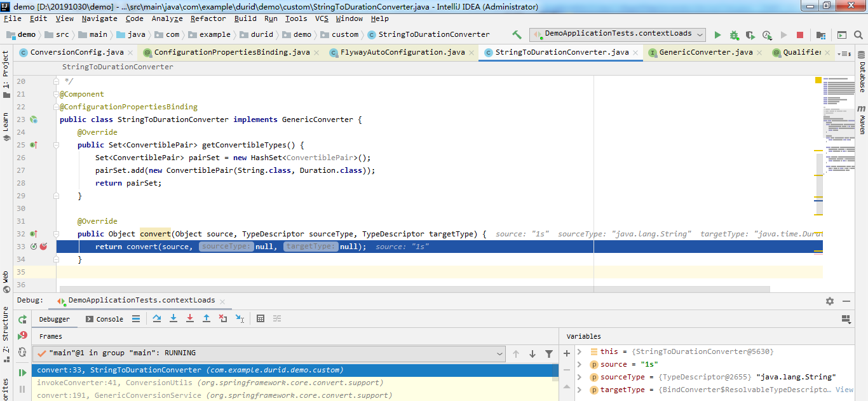The width and height of the screenshot is (868, 401).
Task: Start debugging with the bug icon
Action: (x=734, y=35)
